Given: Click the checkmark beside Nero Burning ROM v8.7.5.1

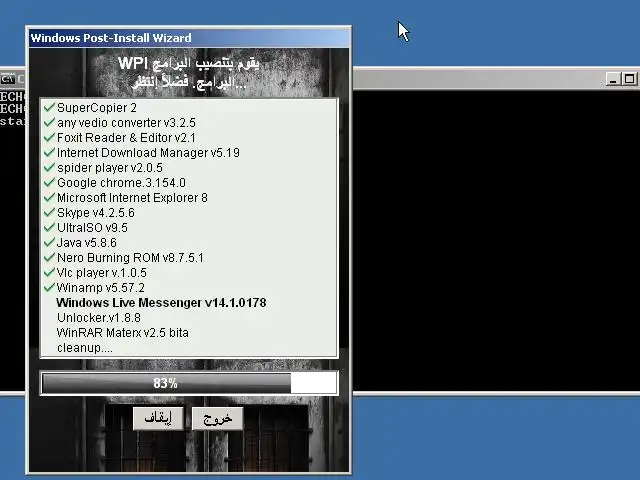Looking at the screenshot, I should pyautogui.click(x=49, y=258).
